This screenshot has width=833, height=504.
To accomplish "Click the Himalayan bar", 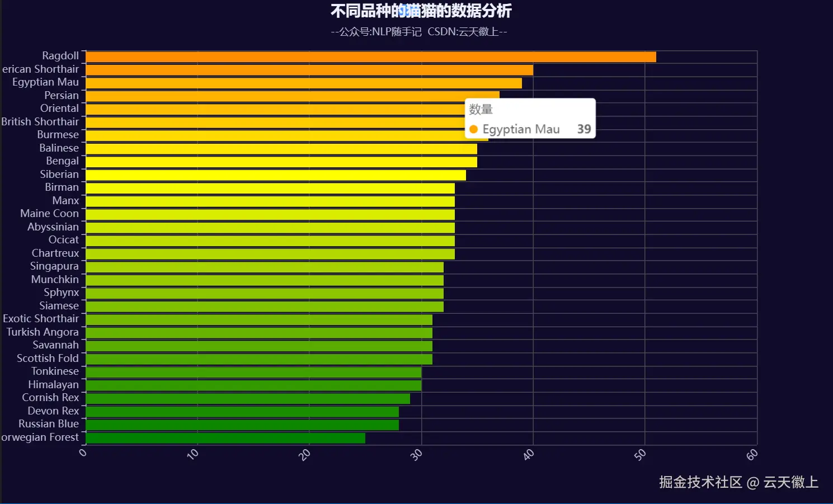I will 253,385.
